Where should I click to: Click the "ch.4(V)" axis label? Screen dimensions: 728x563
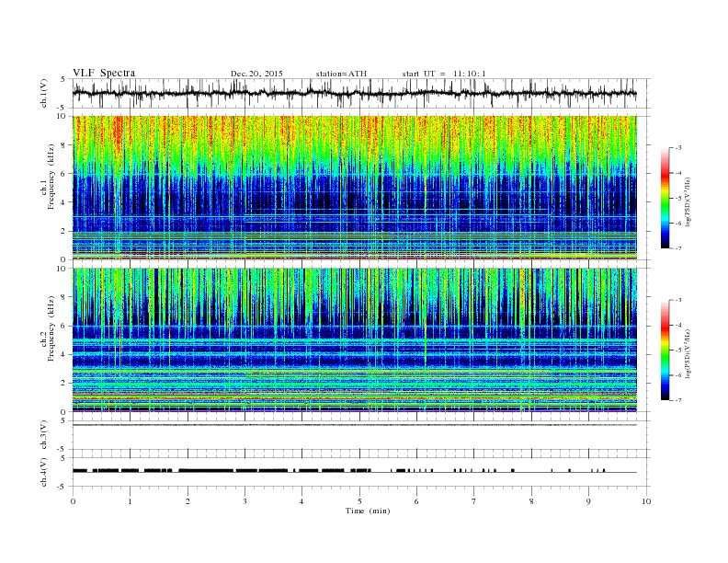(x=44, y=472)
